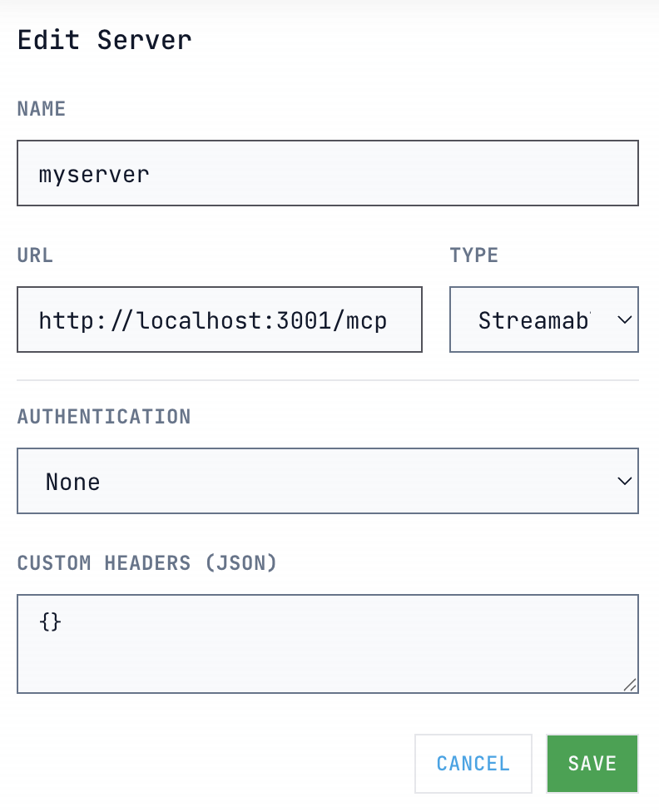Click the AUTHENTICATION section label
659x812 pixels.
point(104,416)
